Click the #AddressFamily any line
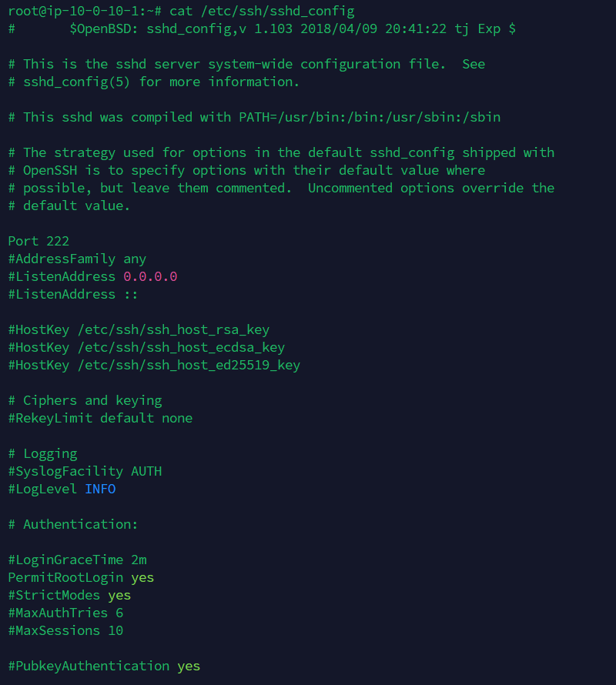Image resolution: width=616 pixels, height=685 pixels. [x=77, y=259]
